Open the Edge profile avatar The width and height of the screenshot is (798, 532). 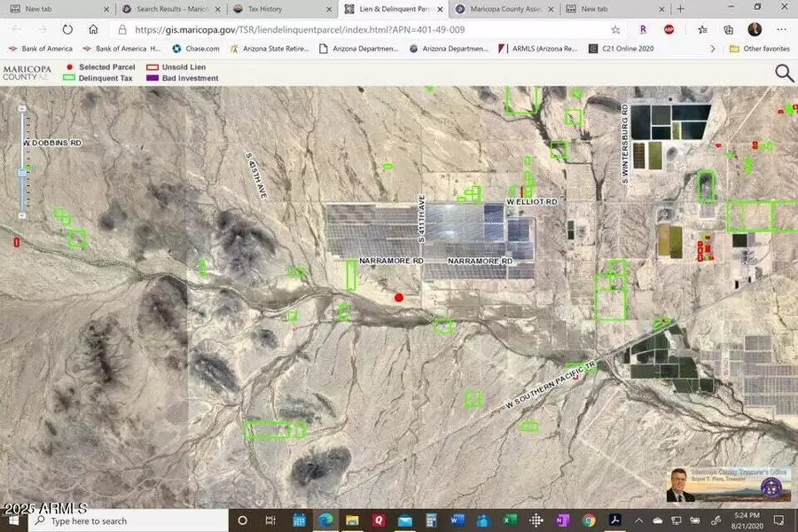point(755,28)
